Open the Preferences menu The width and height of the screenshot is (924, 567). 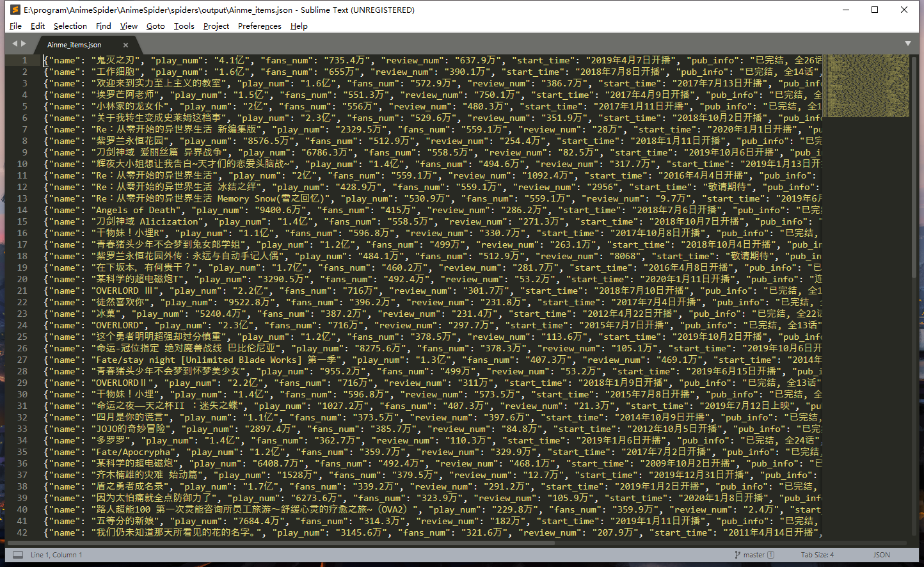pos(260,26)
